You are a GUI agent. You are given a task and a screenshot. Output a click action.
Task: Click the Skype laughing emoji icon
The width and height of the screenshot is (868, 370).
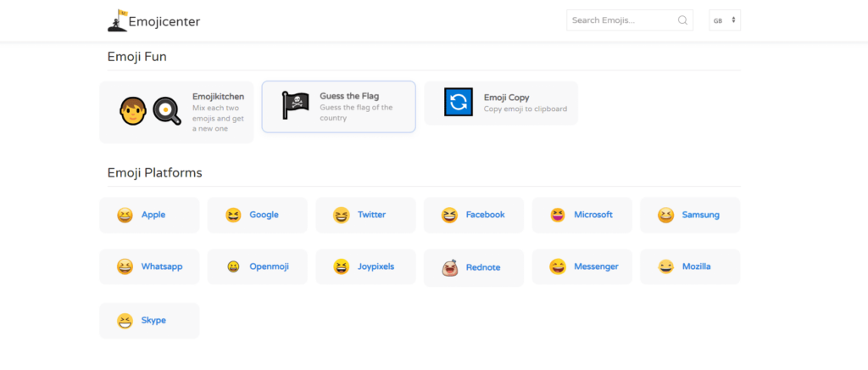(125, 321)
